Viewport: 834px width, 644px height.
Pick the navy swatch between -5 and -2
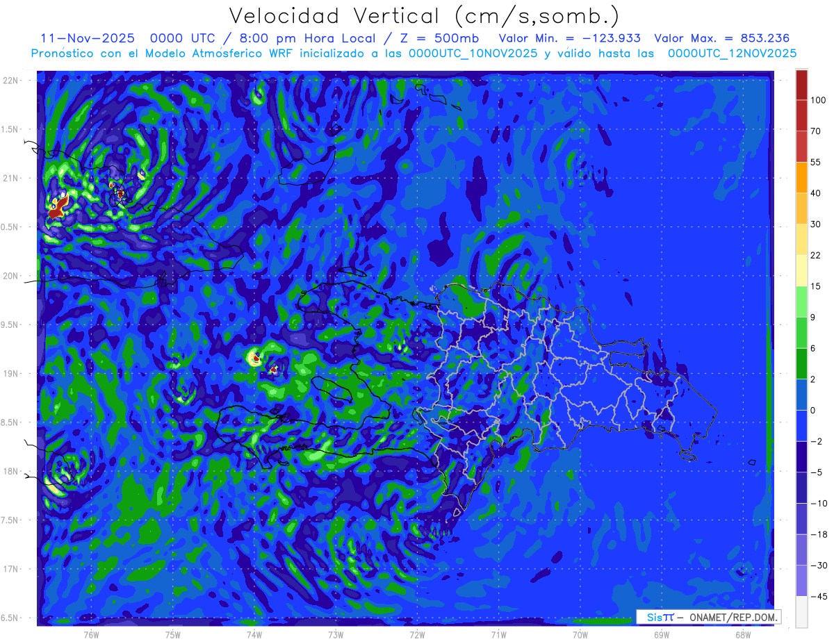(x=801, y=456)
